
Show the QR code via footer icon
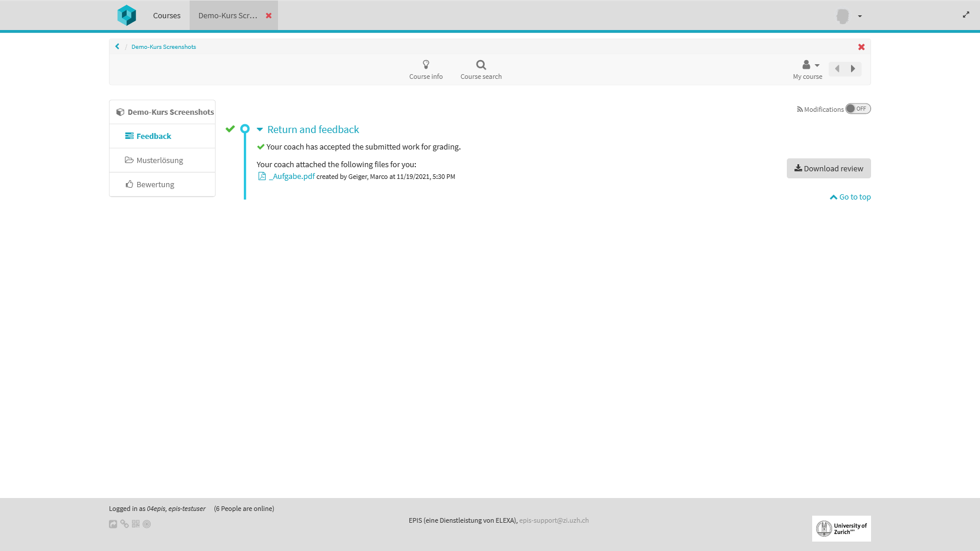[x=135, y=524]
